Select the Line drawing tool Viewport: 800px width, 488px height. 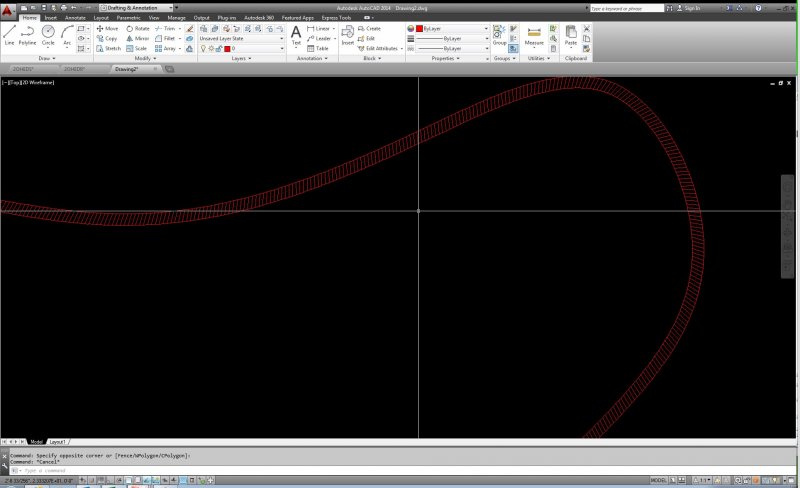tap(9, 34)
